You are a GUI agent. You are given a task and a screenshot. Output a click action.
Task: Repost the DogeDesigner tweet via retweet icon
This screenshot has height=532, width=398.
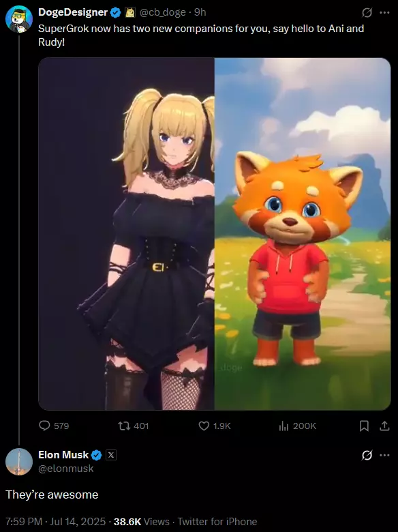click(124, 426)
